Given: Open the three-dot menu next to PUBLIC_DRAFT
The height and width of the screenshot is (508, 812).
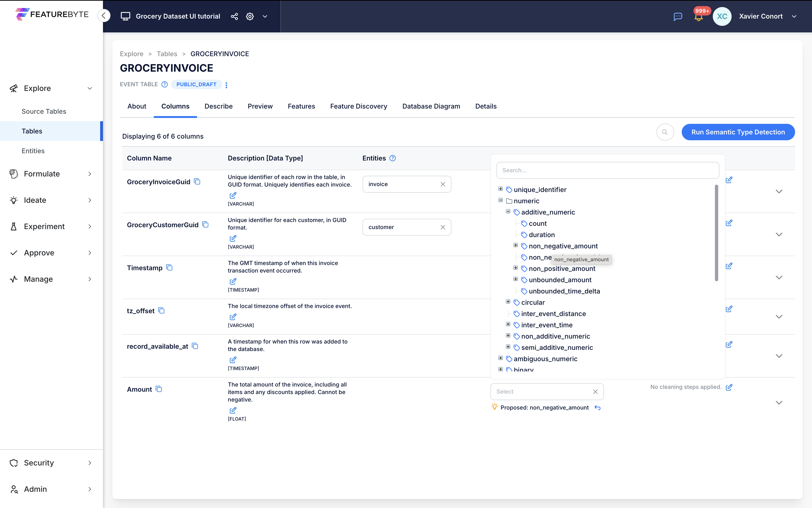Looking at the screenshot, I should coord(226,85).
